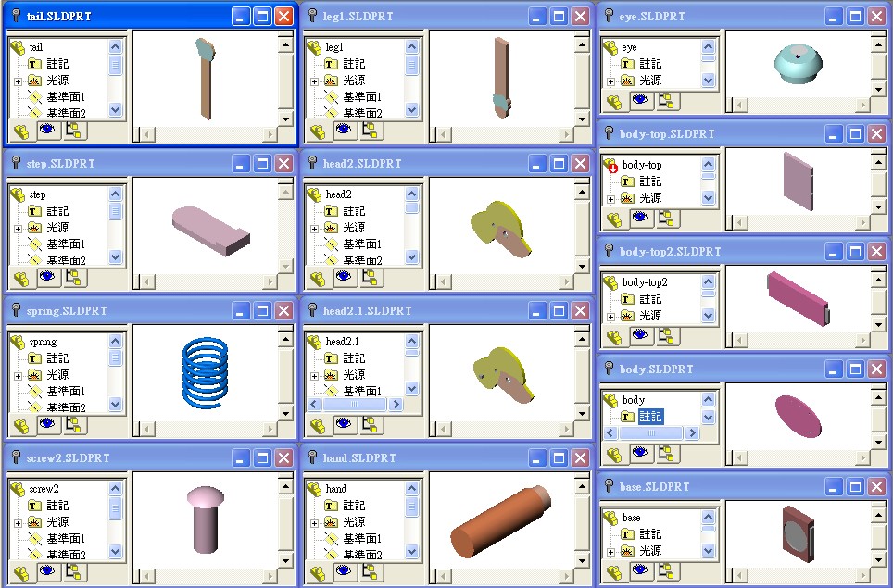Click 基準面1 plane icon in spring tree
Image resolution: width=893 pixels, height=588 pixels.
(x=35, y=391)
